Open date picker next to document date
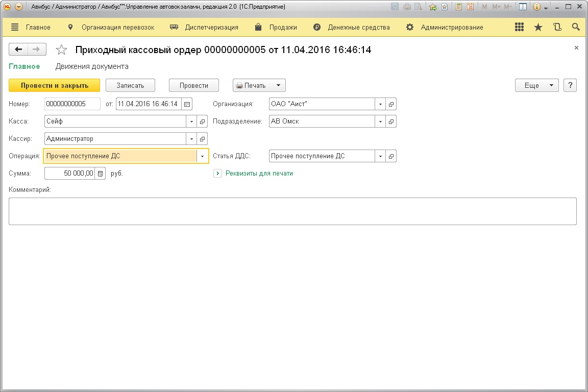Image resolution: width=588 pixels, height=392 pixels. (187, 104)
